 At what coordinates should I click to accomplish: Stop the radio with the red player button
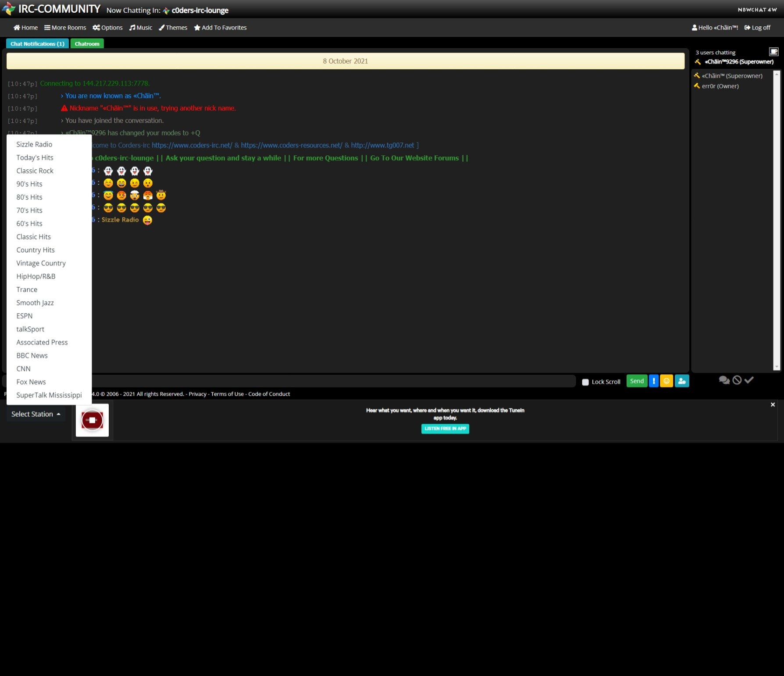92,420
